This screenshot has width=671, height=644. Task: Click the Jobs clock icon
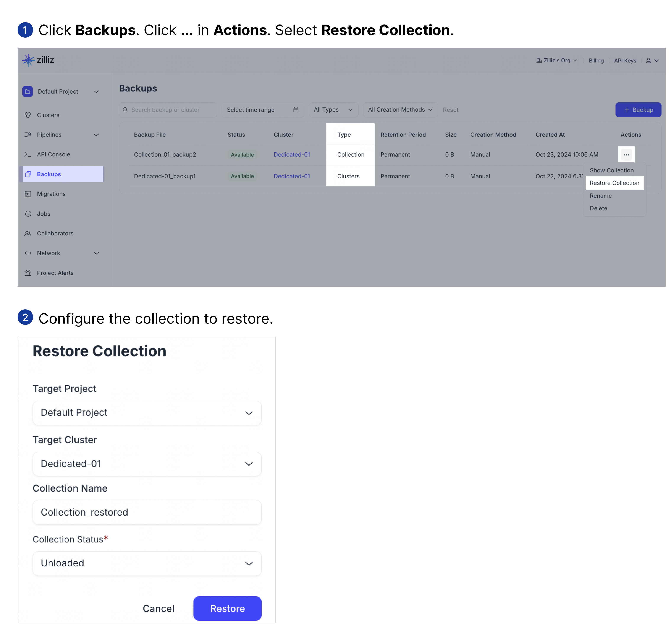coord(28,214)
